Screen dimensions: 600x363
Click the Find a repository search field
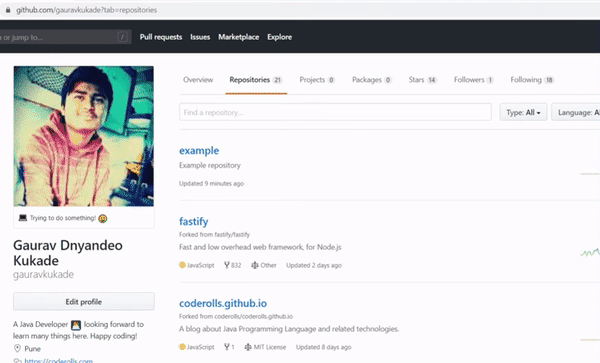pyautogui.click(x=335, y=112)
